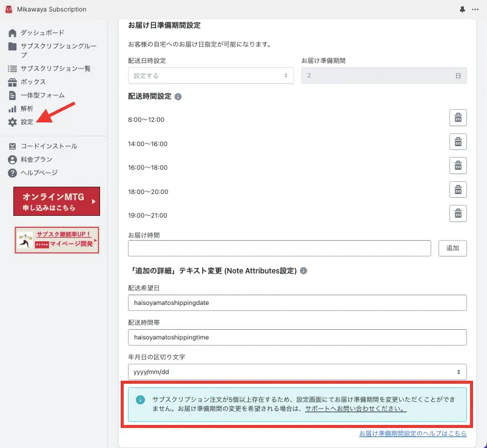This screenshot has height=448, width=487.
Task: Click the 18:00〜20:00 time slot text
Action: (x=148, y=192)
